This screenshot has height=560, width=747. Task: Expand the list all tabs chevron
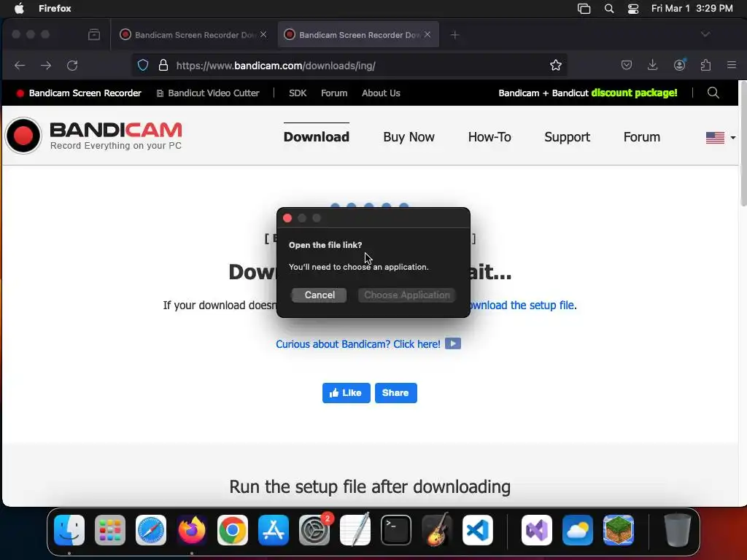point(705,34)
